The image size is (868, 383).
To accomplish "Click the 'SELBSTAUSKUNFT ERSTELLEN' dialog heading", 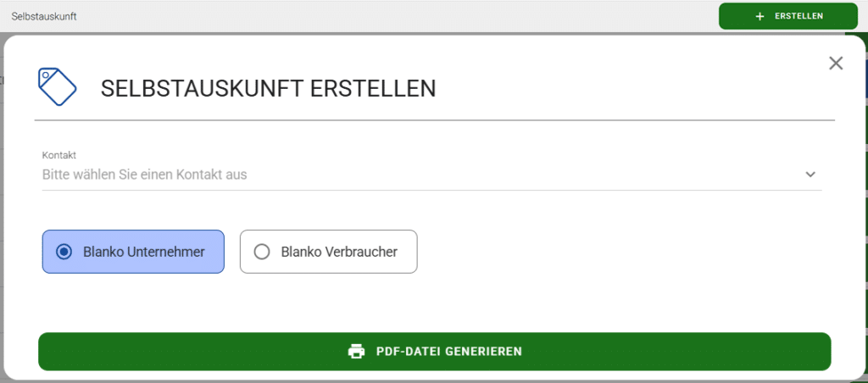I will tap(268, 89).
